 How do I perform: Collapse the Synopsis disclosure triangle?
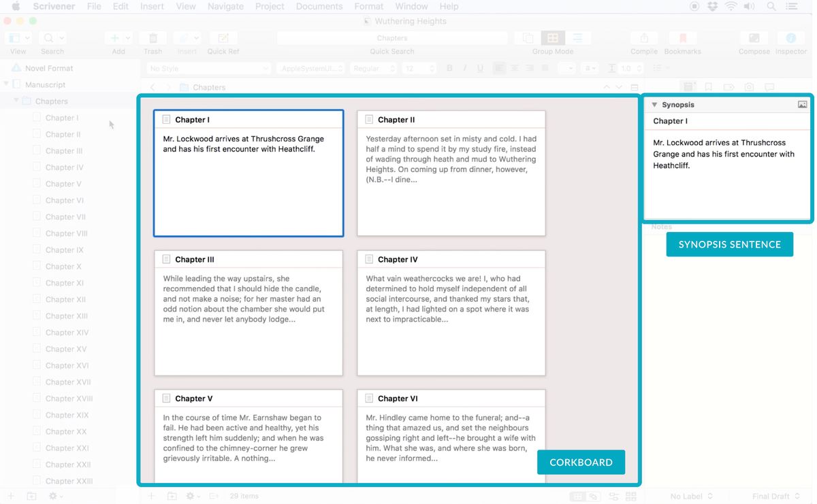point(654,105)
